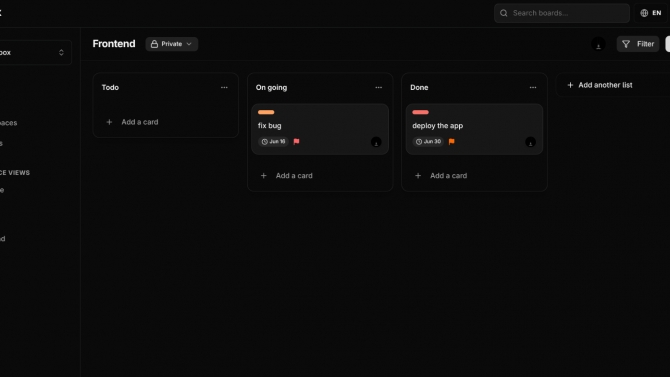This screenshot has width=670, height=377.
Task: Click the lock icon on Private badge
Action: (154, 44)
